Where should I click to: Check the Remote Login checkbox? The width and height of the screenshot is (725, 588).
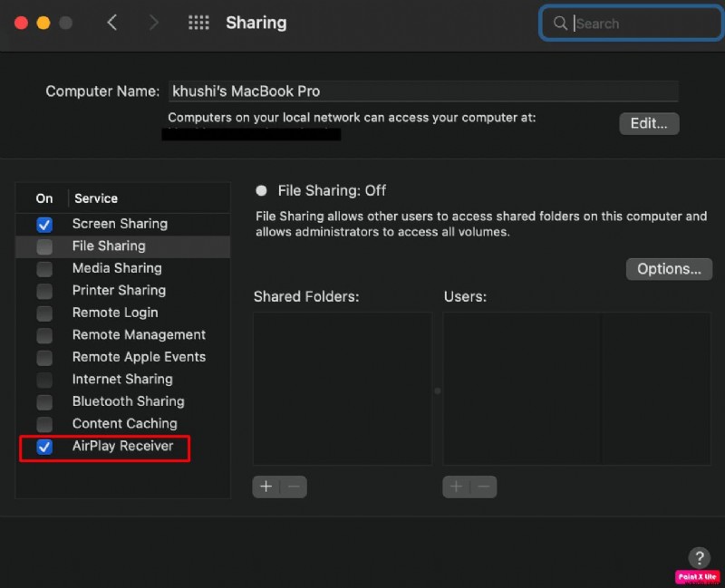tap(44, 313)
